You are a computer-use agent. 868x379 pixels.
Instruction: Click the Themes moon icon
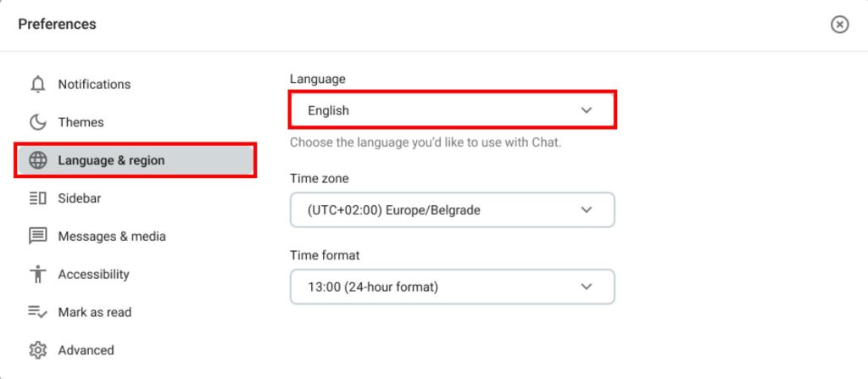click(x=37, y=122)
